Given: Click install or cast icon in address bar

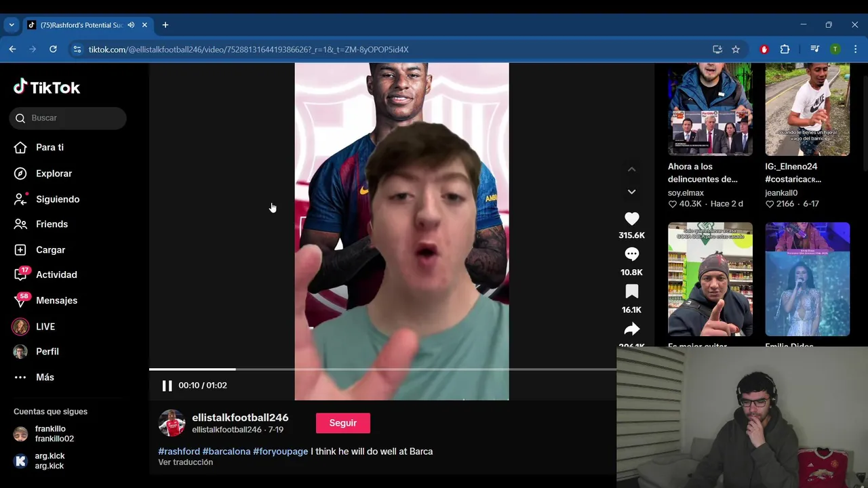Looking at the screenshot, I should (x=717, y=49).
